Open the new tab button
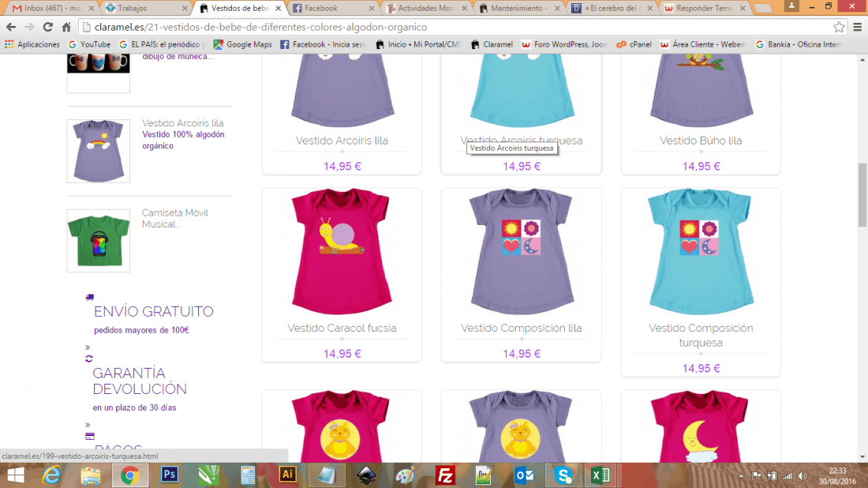 (763, 9)
